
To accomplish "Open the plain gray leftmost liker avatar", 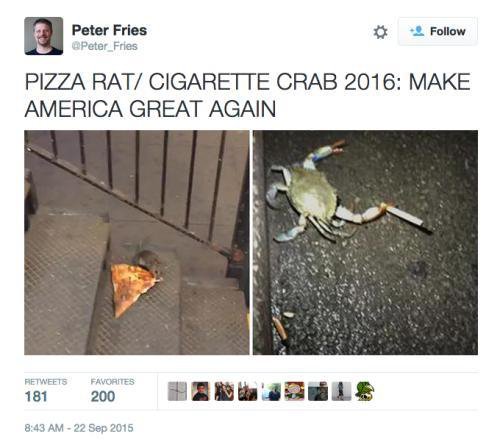I will (x=177, y=391).
